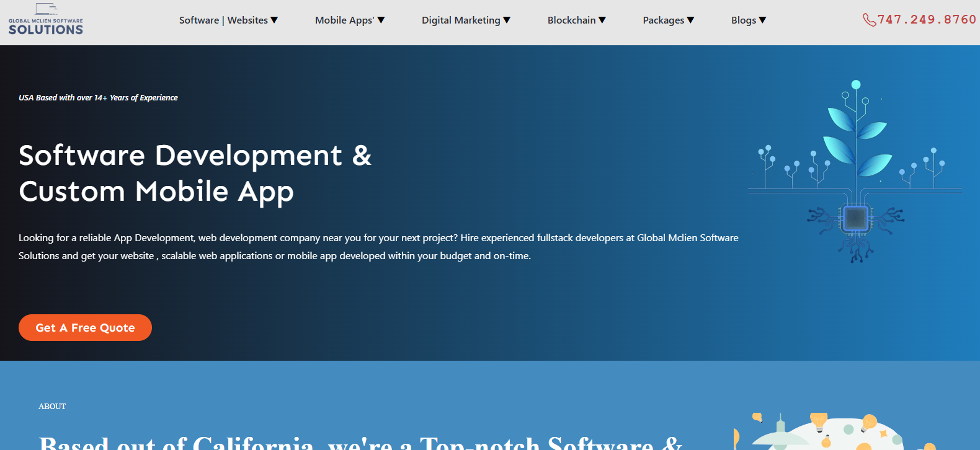The height and width of the screenshot is (450, 980).
Task: Click the red phone handset icon
Action: click(x=869, y=20)
